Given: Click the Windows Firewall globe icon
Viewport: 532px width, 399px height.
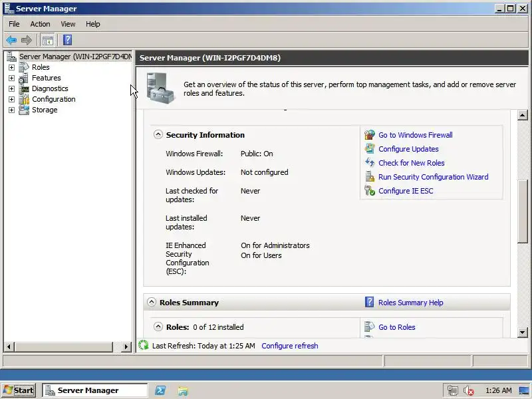Looking at the screenshot, I should [x=370, y=135].
